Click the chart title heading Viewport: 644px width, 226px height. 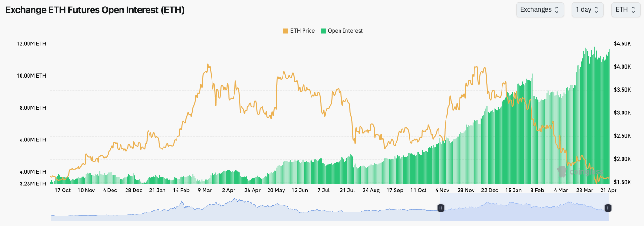point(95,10)
